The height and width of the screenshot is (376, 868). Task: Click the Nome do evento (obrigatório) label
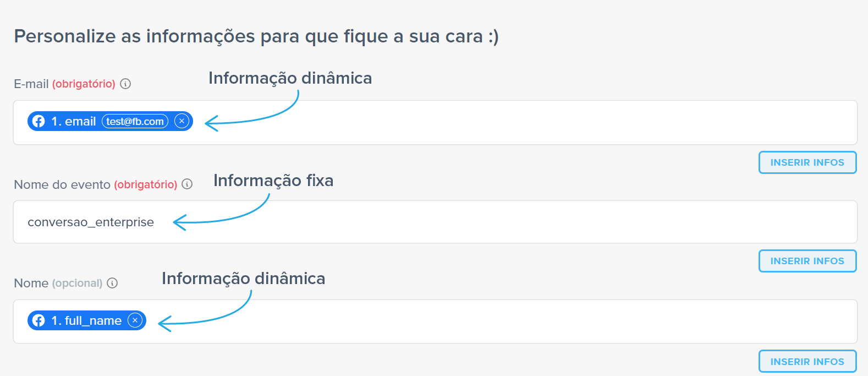pyautogui.click(x=95, y=184)
